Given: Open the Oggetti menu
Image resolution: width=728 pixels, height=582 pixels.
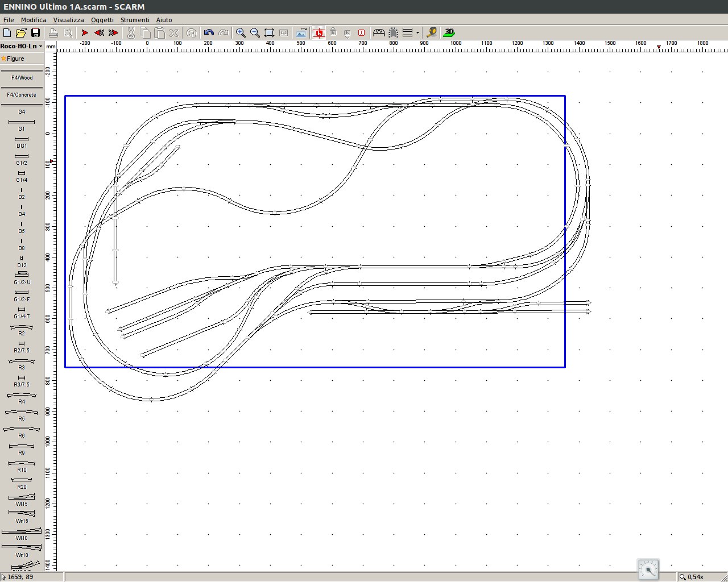Looking at the screenshot, I should click(x=102, y=20).
